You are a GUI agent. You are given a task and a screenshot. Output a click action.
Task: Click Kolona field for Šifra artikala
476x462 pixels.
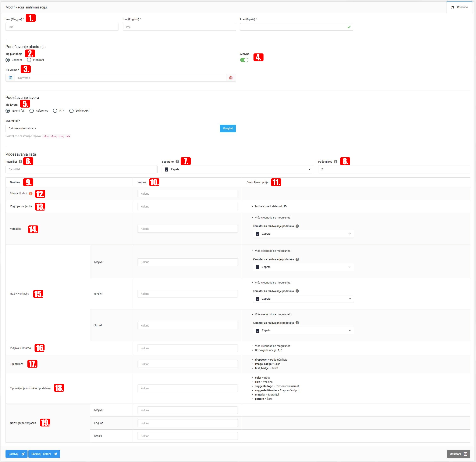(x=188, y=194)
